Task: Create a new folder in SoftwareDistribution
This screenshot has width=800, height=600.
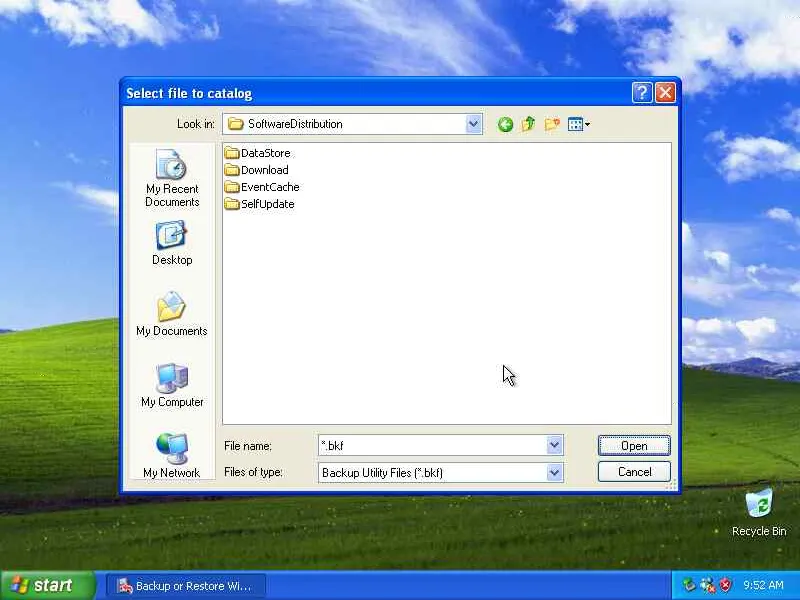Action: tap(552, 124)
